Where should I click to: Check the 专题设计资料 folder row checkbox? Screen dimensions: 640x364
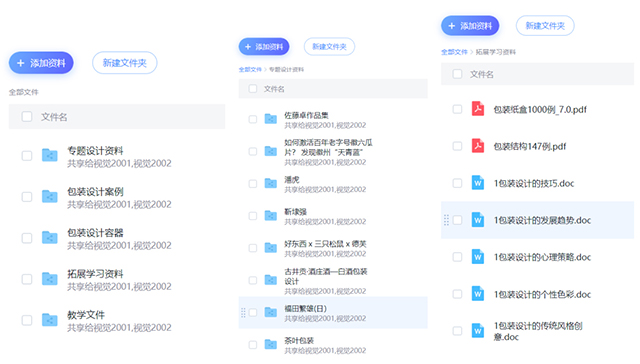tap(27, 155)
